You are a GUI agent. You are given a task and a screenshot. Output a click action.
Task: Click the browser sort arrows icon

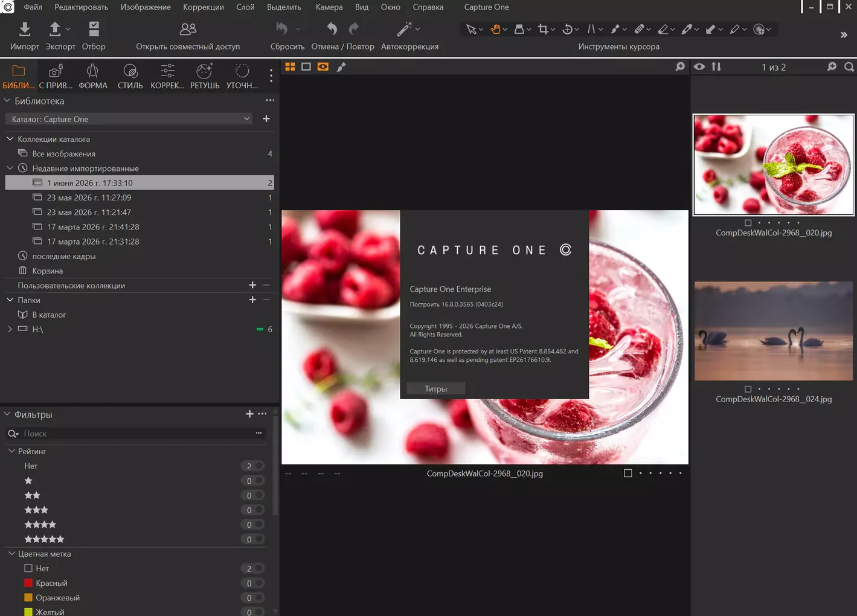point(716,66)
